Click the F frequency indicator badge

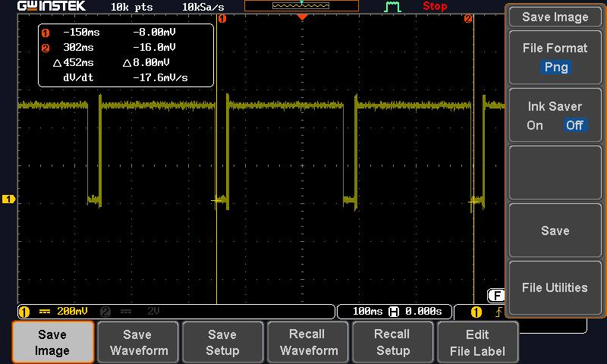(x=496, y=296)
